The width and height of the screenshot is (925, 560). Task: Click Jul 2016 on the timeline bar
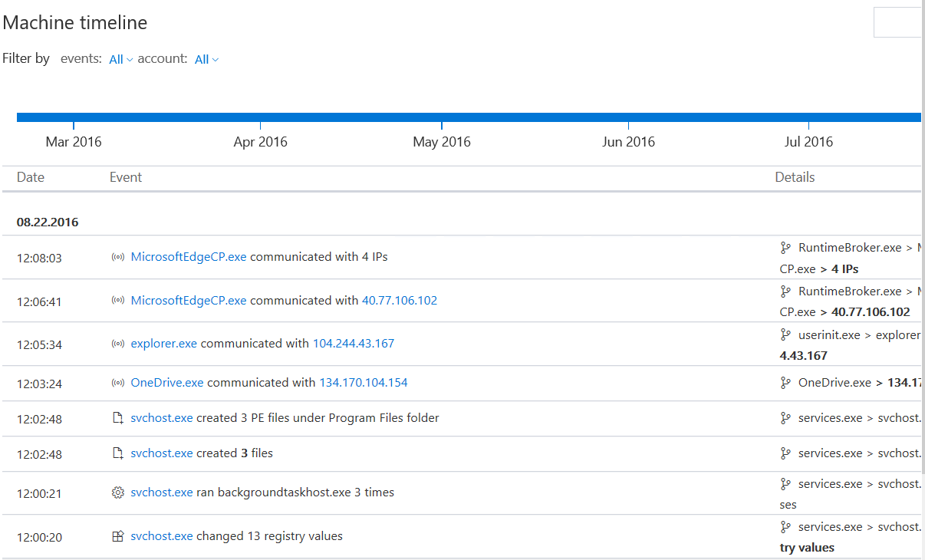[x=808, y=141]
